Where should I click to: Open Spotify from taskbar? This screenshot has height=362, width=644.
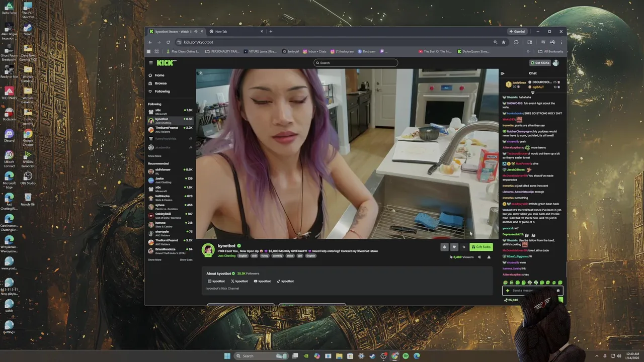click(x=406, y=356)
